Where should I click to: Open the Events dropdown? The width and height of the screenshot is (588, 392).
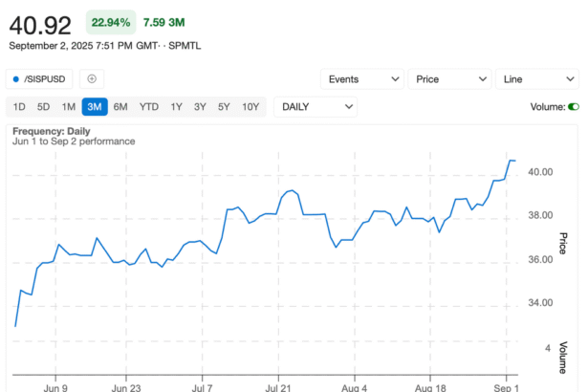[x=361, y=79]
